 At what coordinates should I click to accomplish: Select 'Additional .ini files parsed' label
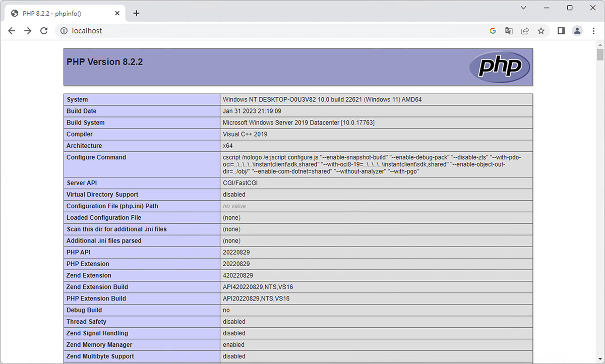104,241
